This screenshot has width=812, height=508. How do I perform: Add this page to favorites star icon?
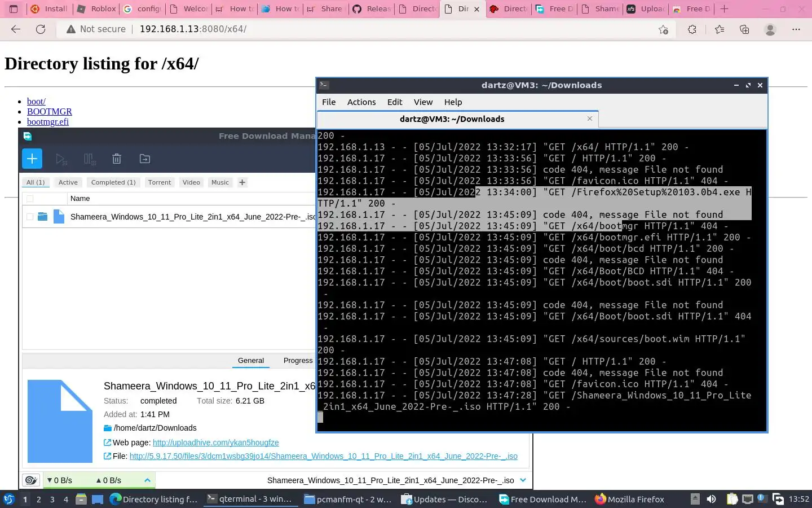664,29
